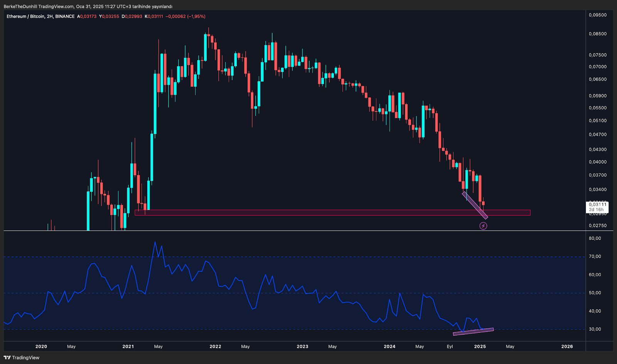The height and width of the screenshot is (364, 617).
Task: Click the BerkeTheDunhill publication header text
Action: coord(88,7)
